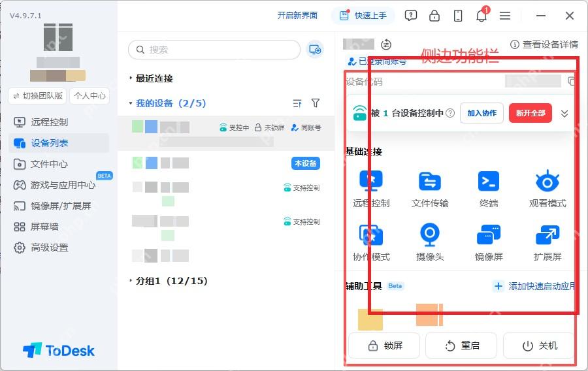Viewport: 588px width, 371px height.
Task: Open the notification bell
Action: point(482,16)
